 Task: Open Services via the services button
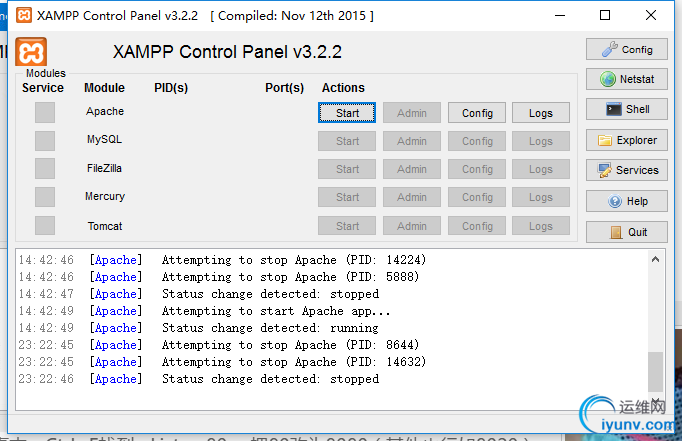(x=626, y=170)
